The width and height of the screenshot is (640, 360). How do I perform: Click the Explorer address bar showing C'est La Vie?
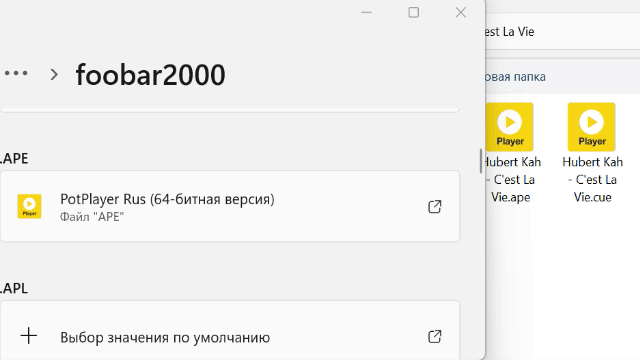coord(563,32)
